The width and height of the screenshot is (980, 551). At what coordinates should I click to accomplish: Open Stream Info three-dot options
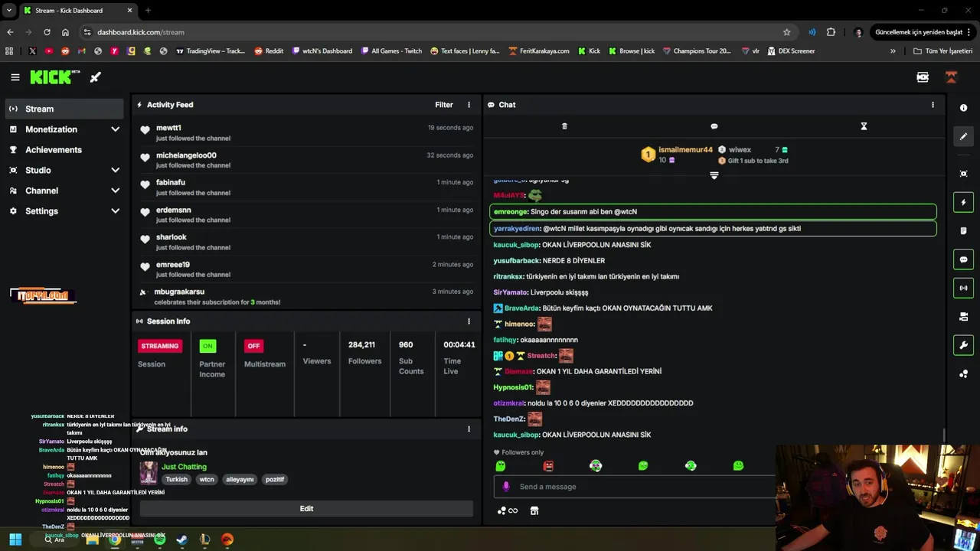click(x=469, y=429)
